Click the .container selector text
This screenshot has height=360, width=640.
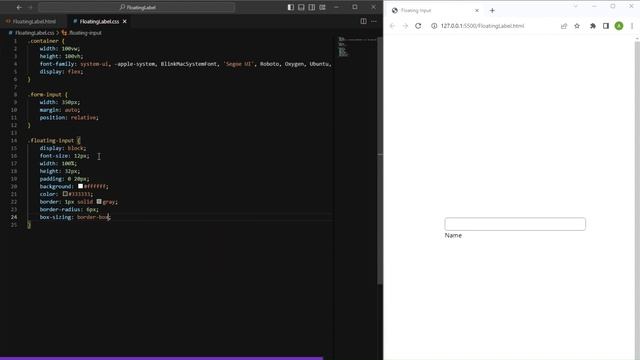(43, 41)
